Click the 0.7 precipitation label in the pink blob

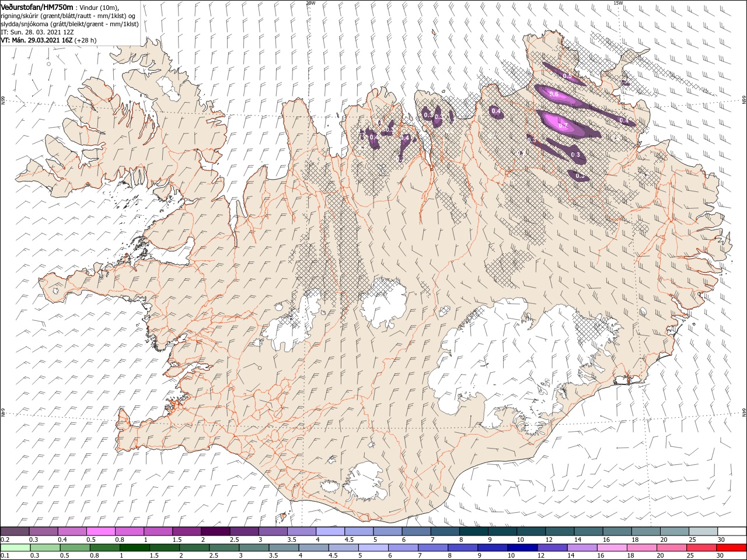[563, 125]
